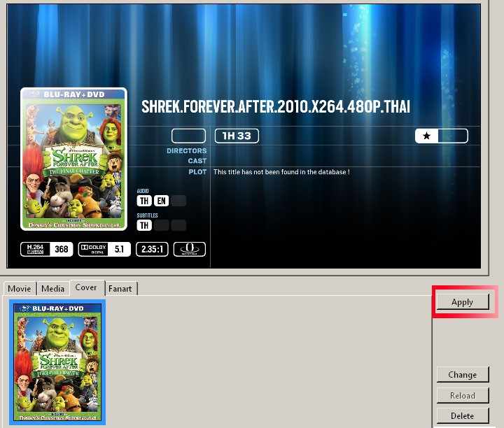Click the 'title has not been found' plot text
This screenshot has width=504, height=428.
point(281,172)
